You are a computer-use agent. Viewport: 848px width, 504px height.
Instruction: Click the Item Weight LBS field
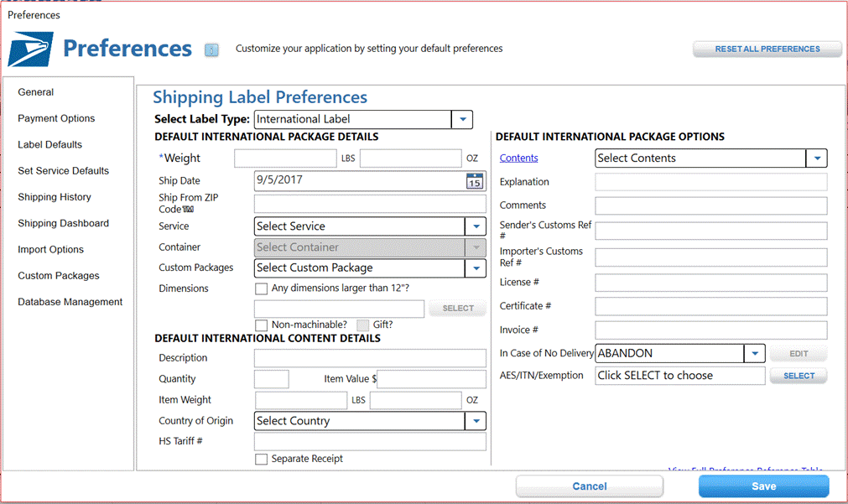300,400
